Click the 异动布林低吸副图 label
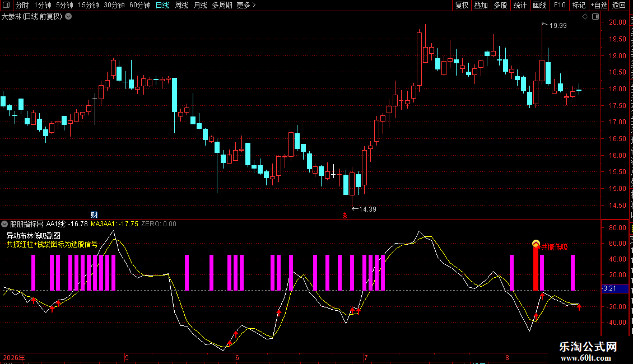633x364 pixels. [34, 236]
